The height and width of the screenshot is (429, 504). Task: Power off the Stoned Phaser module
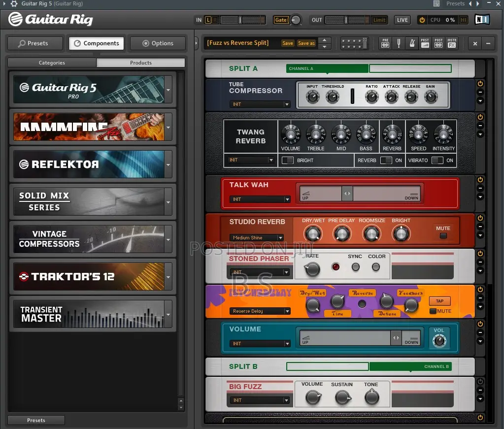[x=480, y=253]
